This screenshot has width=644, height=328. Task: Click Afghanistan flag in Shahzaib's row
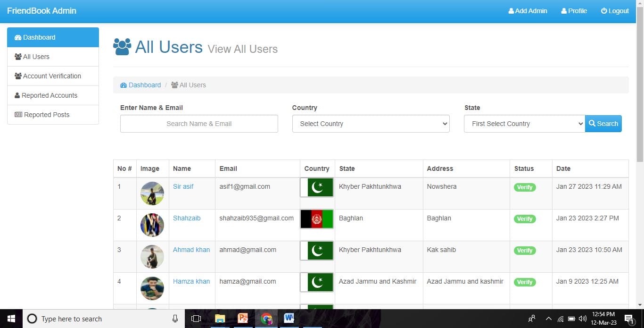(x=317, y=219)
